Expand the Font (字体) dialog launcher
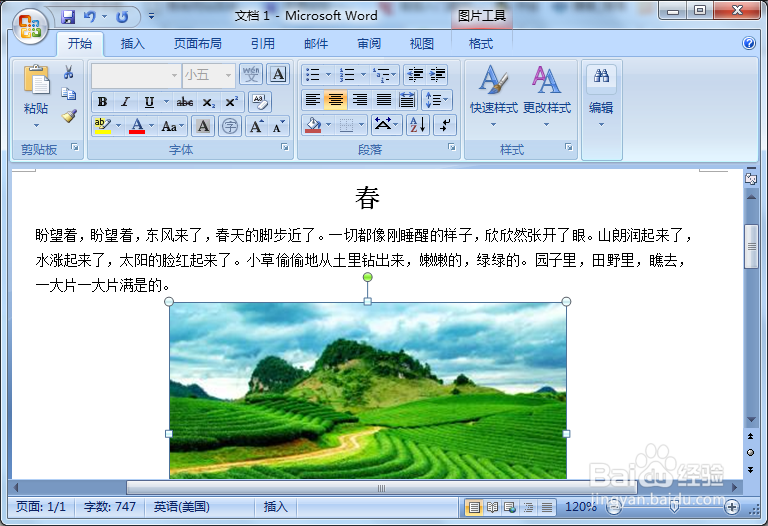The height and width of the screenshot is (526, 768). 285,147
